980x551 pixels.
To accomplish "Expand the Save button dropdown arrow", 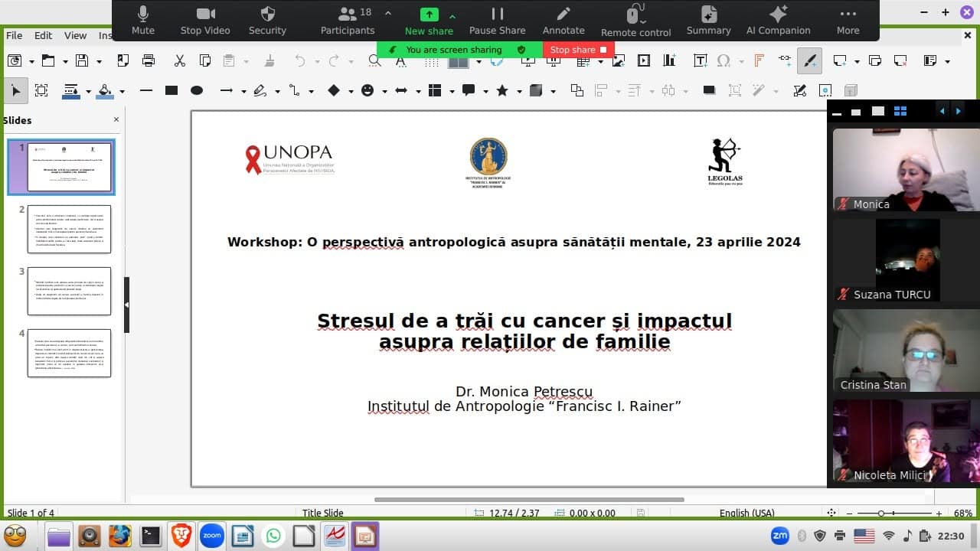I will coord(99,61).
